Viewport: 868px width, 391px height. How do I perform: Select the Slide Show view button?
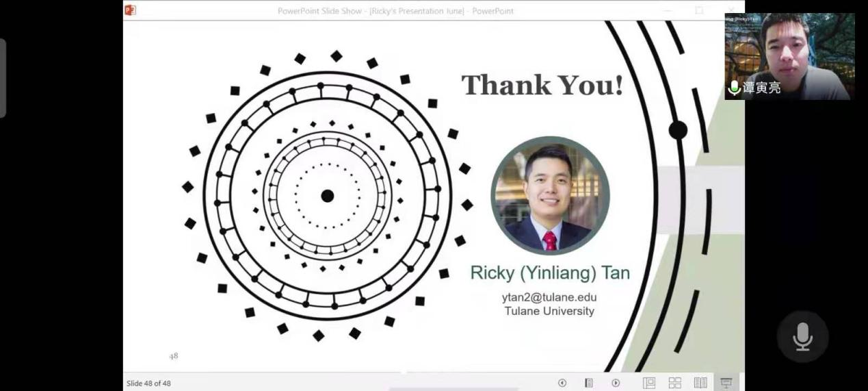coord(726,383)
